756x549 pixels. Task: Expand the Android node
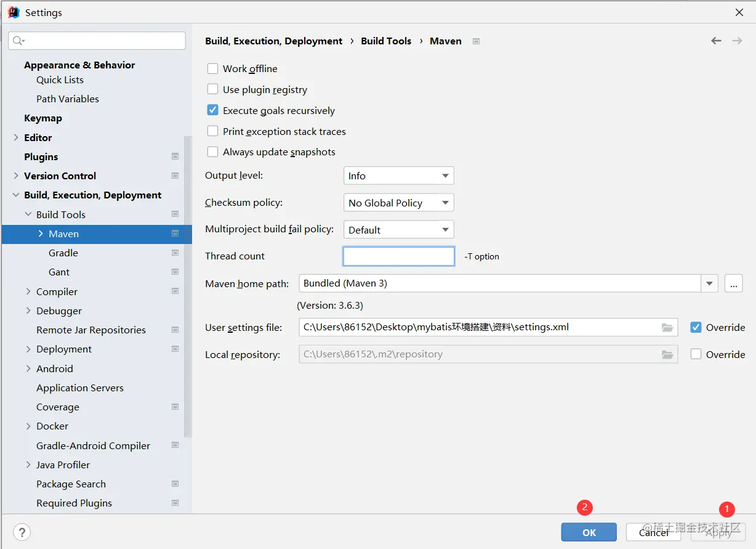point(28,368)
